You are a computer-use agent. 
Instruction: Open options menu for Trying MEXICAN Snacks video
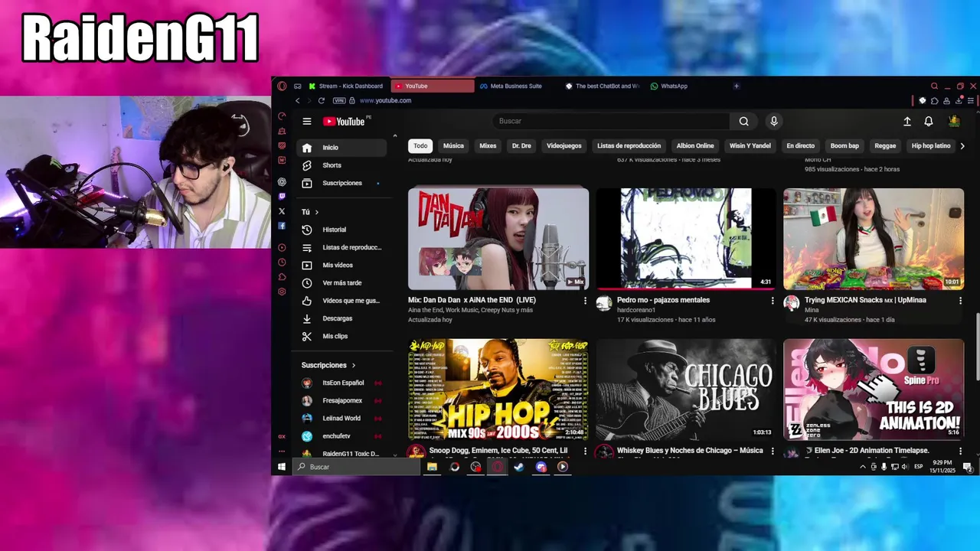pyautogui.click(x=960, y=301)
